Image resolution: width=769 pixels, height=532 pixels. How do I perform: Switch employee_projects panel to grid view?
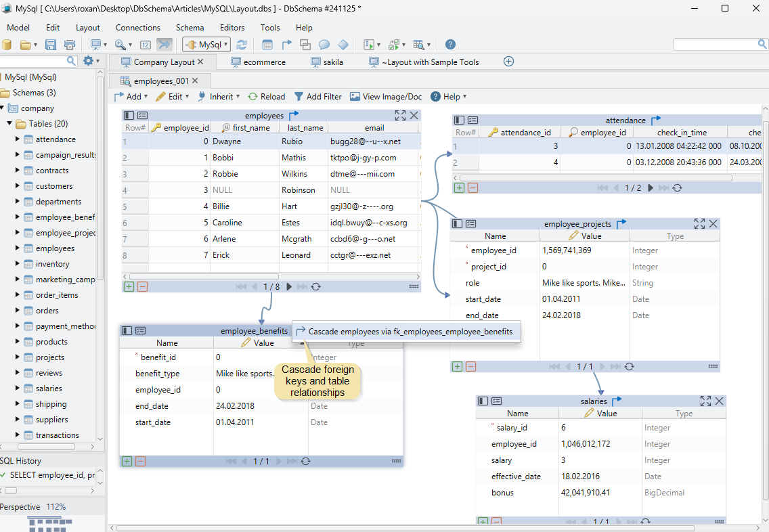(x=457, y=223)
